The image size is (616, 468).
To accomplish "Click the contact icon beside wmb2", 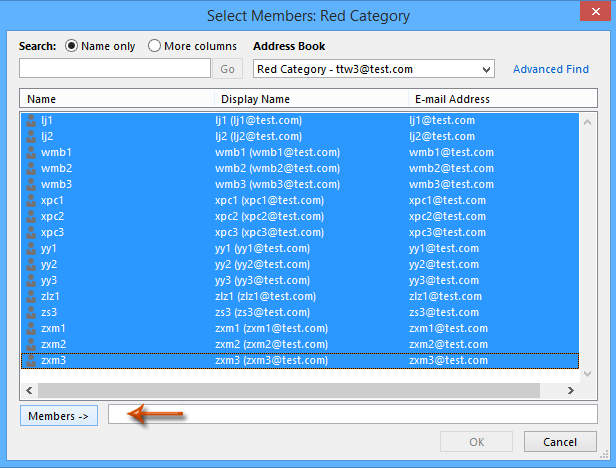I will 31,168.
